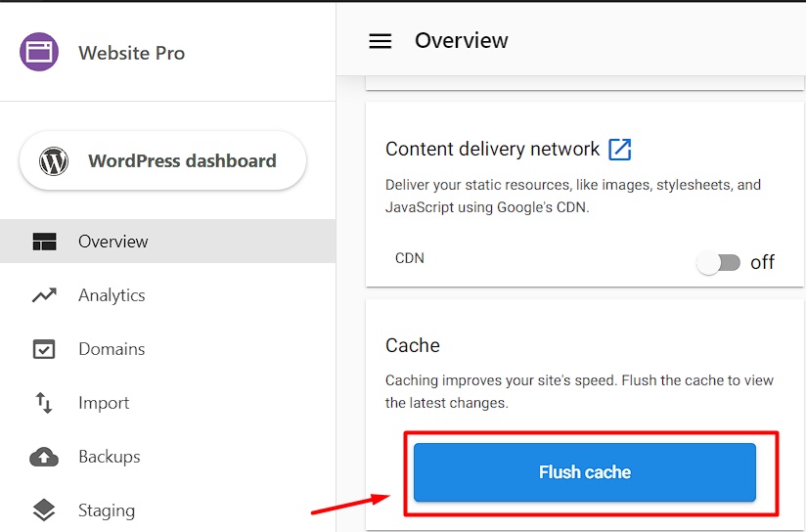Image resolution: width=806 pixels, height=532 pixels.
Task: Open the Staging section by its label
Action: 107,510
